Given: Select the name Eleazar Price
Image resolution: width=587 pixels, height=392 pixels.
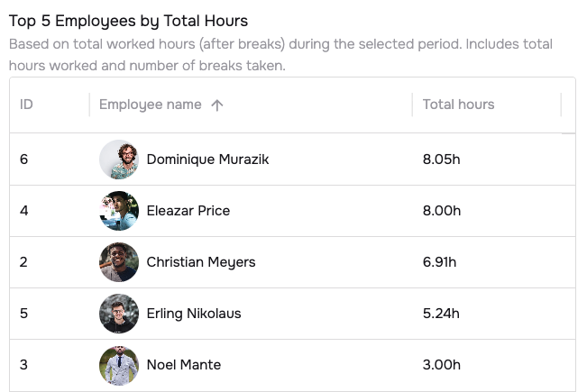Looking at the screenshot, I should pos(188,211).
